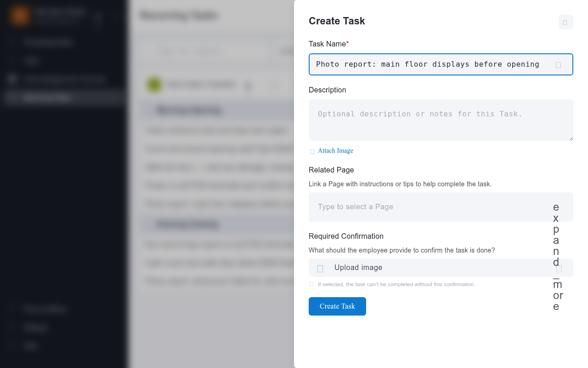The height and width of the screenshot is (368, 588).
Task: Focus the Description text area
Action: click(441, 120)
